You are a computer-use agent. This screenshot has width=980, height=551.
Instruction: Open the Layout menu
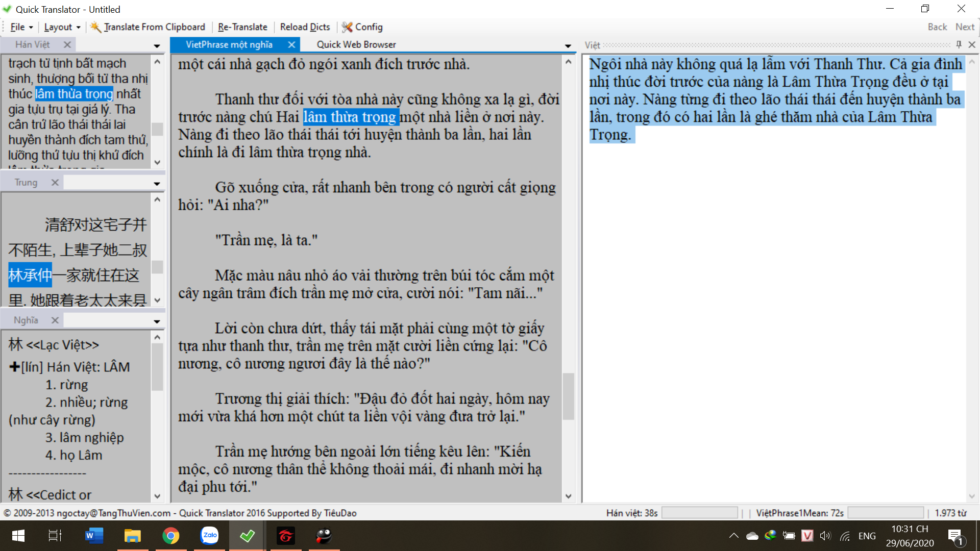tap(62, 27)
